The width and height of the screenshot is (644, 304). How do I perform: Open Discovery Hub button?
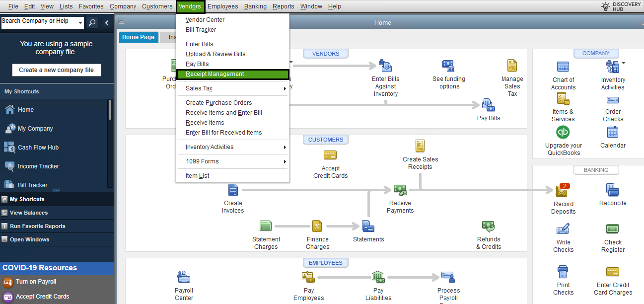click(x=621, y=6)
